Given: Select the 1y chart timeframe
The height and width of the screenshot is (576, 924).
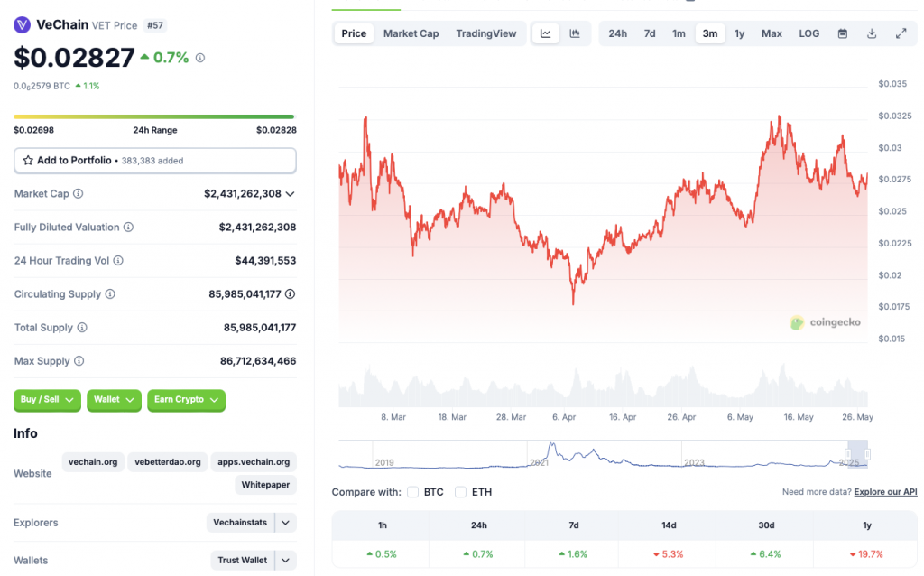Looking at the screenshot, I should pyautogui.click(x=739, y=33).
